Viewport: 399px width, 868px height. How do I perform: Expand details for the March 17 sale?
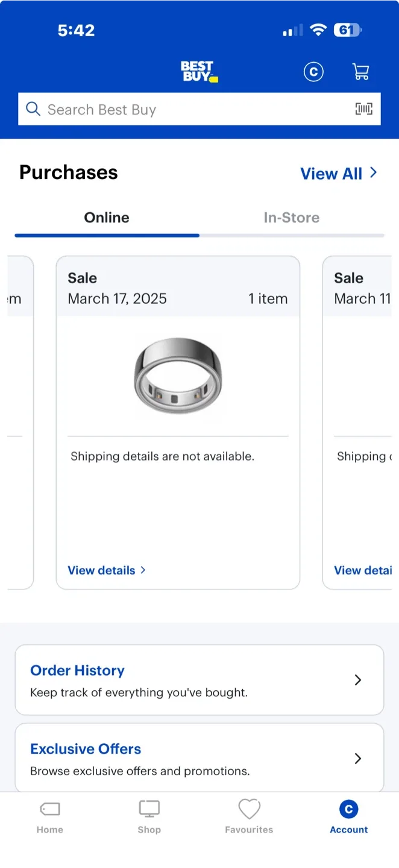[x=107, y=570]
